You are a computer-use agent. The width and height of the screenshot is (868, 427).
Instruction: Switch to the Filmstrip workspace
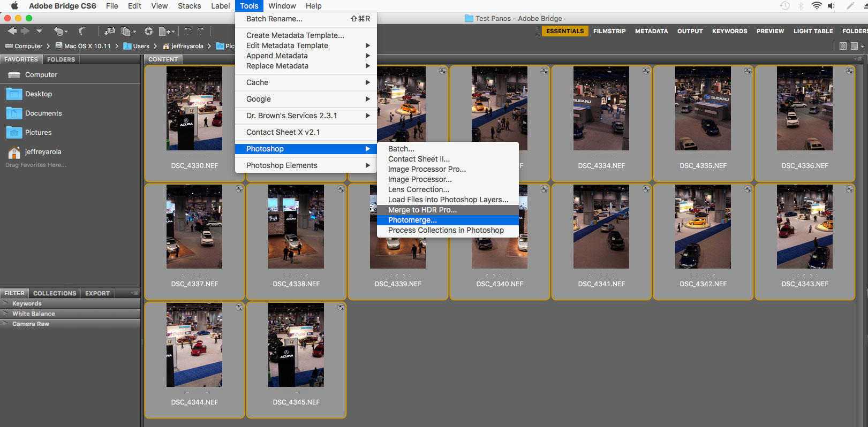click(x=609, y=31)
